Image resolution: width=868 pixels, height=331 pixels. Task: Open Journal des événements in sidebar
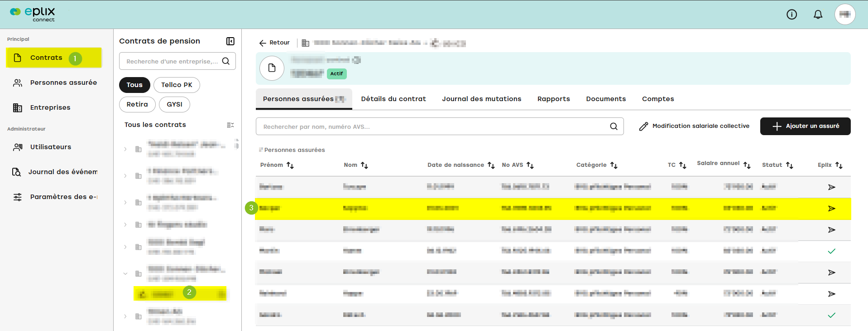(x=54, y=172)
